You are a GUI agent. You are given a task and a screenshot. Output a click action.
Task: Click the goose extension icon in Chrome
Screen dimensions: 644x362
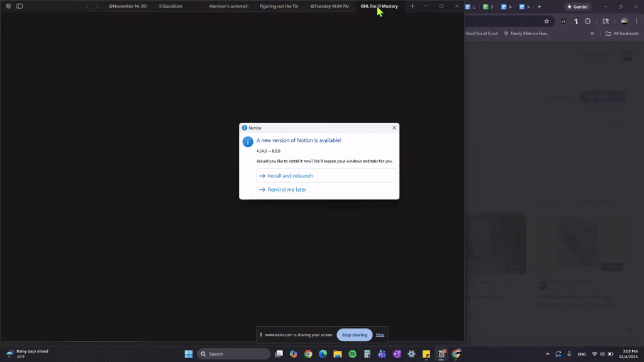(x=576, y=21)
